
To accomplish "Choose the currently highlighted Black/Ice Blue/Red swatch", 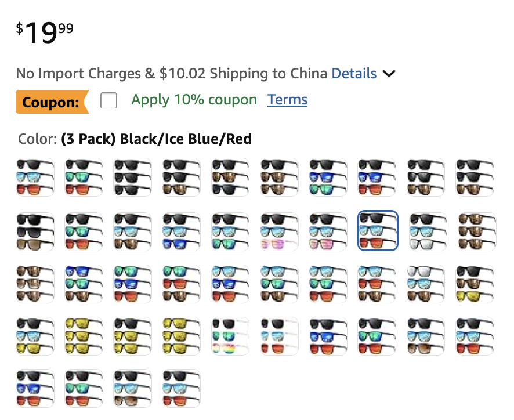I will pos(378,231).
